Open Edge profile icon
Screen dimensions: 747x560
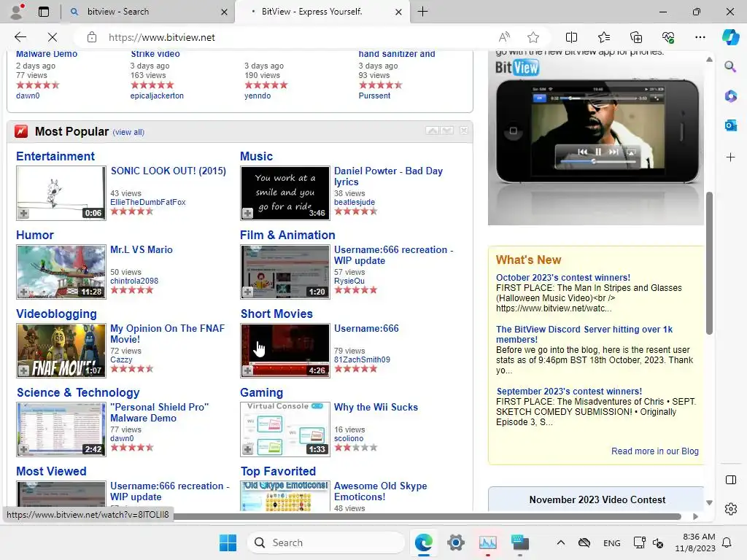18,12
